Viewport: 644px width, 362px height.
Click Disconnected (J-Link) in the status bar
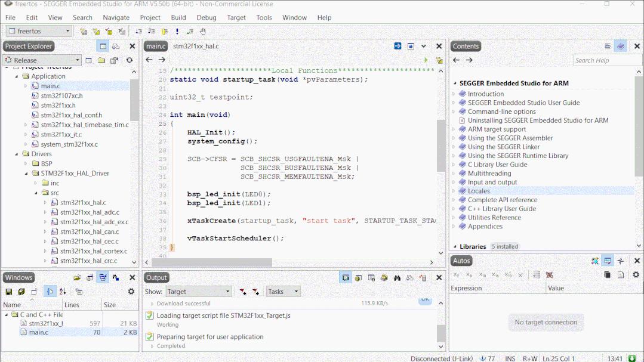pos(440,358)
